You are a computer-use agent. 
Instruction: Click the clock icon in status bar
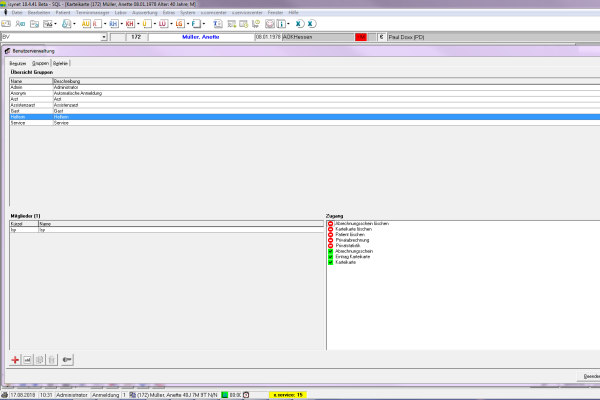pyautogui.click(x=246, y=395)
